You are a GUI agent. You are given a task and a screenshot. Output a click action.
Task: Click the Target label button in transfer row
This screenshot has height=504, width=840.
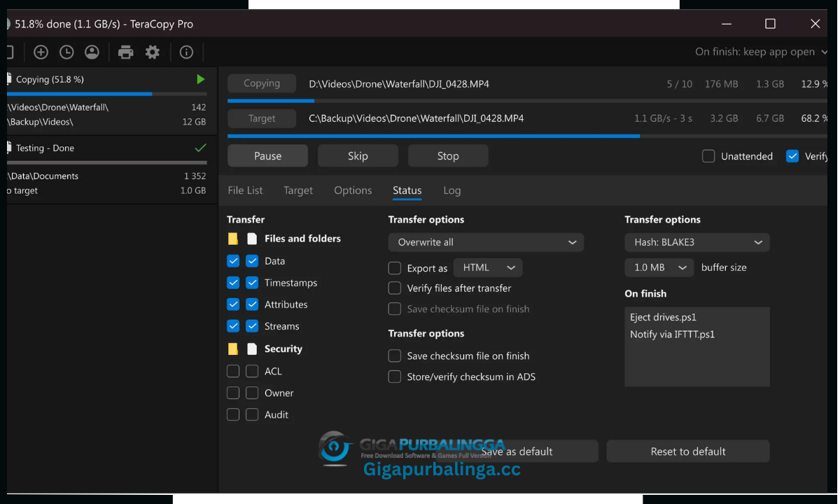pyautogui.click(x=262, y=118)
